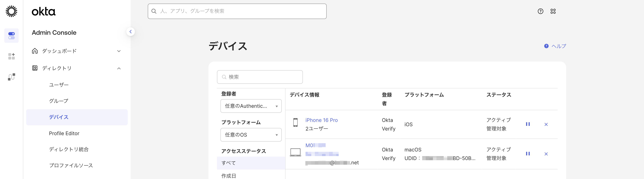Click the ヘルプ help link
This screenshot has width=644, height=179.
click(x=558, y=46)
